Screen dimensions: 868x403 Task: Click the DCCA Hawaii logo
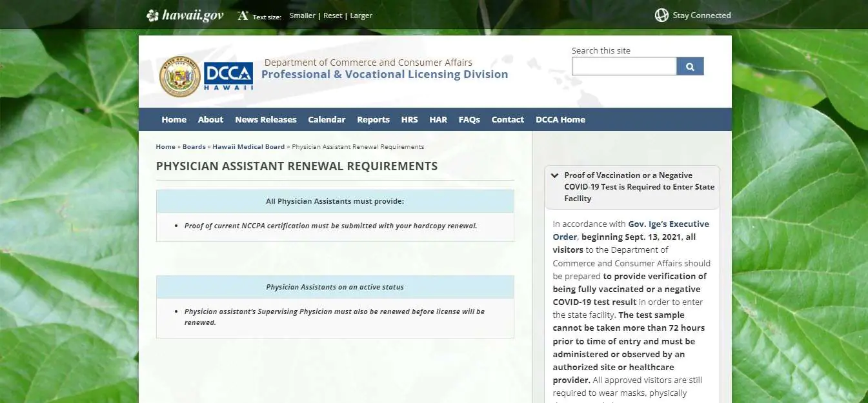pyautogui.click(x=228, y=77)
